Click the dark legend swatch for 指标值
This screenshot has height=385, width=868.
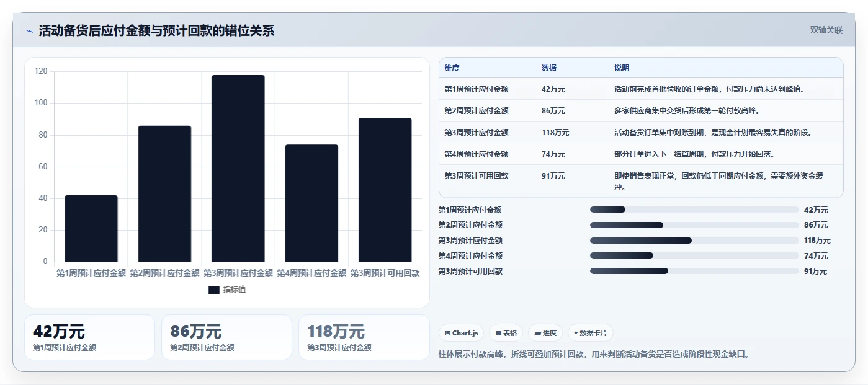click(214, 290)
